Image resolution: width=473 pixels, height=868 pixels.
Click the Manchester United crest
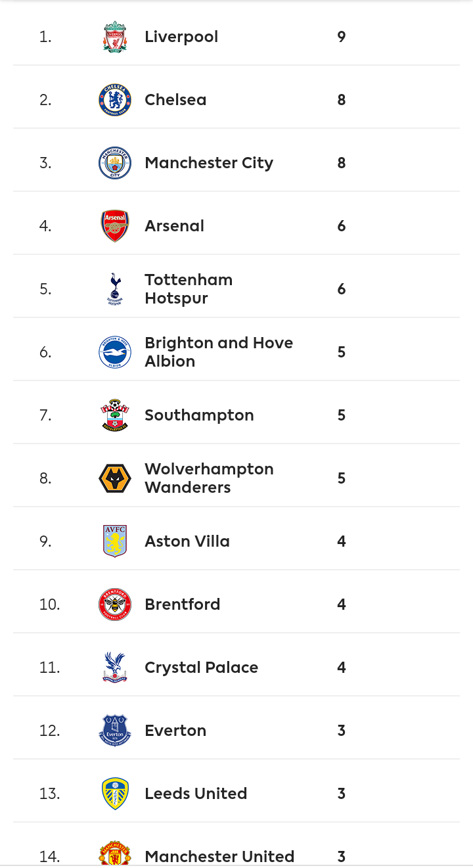115,854
